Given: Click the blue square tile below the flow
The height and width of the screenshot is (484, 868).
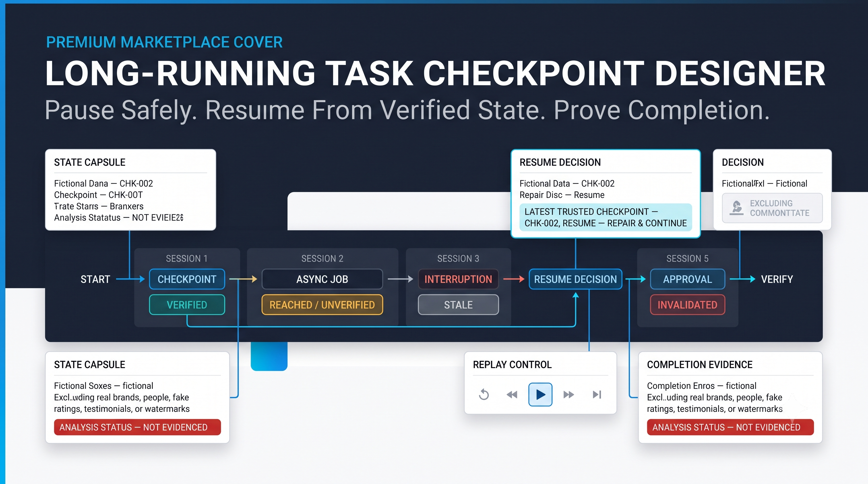Looking at the screenshot, I should pos(269,356).
